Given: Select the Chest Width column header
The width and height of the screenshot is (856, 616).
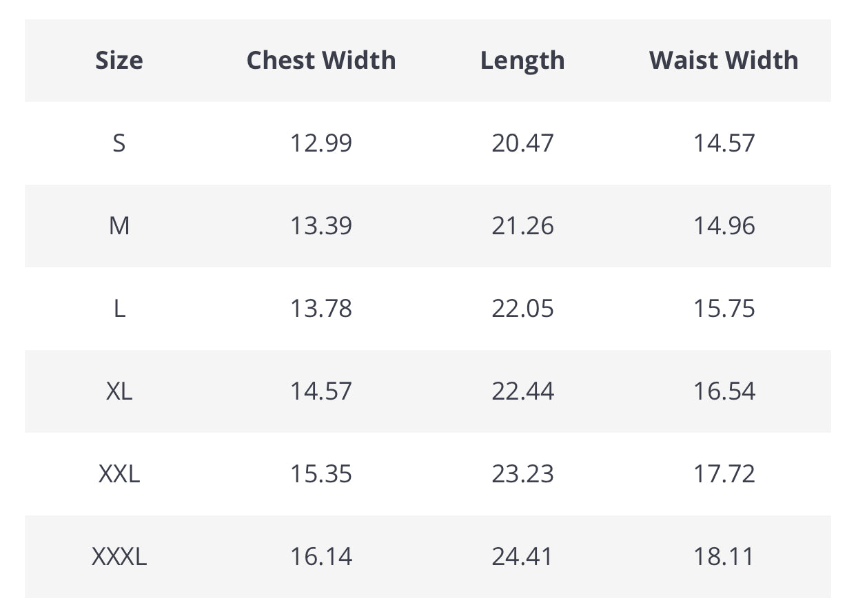Looking at the screenshot, I should click(321, 61).
